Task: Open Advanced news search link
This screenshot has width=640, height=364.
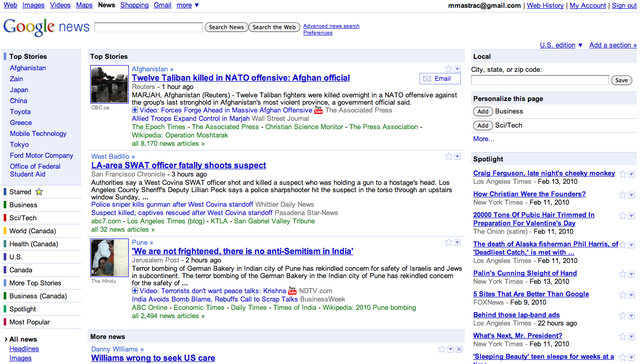Action: click(331, 26)
